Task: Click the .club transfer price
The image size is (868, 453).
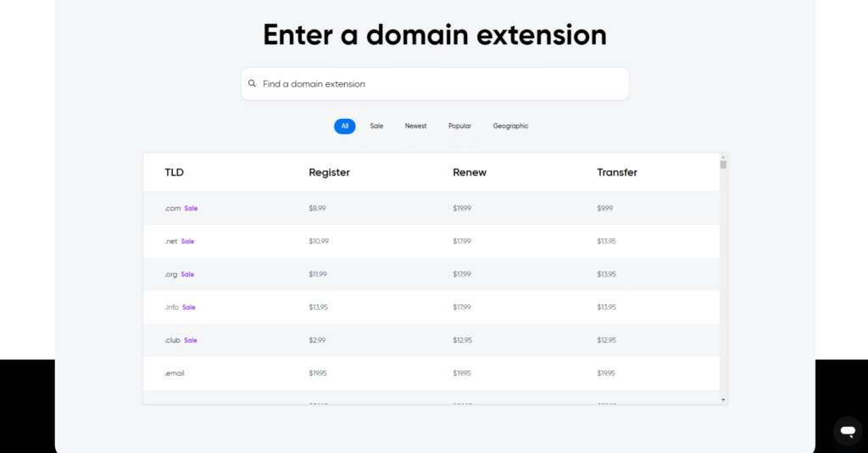Action: 607,340
